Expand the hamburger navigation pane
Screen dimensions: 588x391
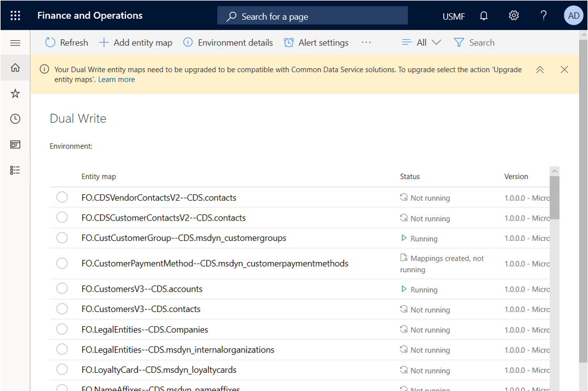15,43
